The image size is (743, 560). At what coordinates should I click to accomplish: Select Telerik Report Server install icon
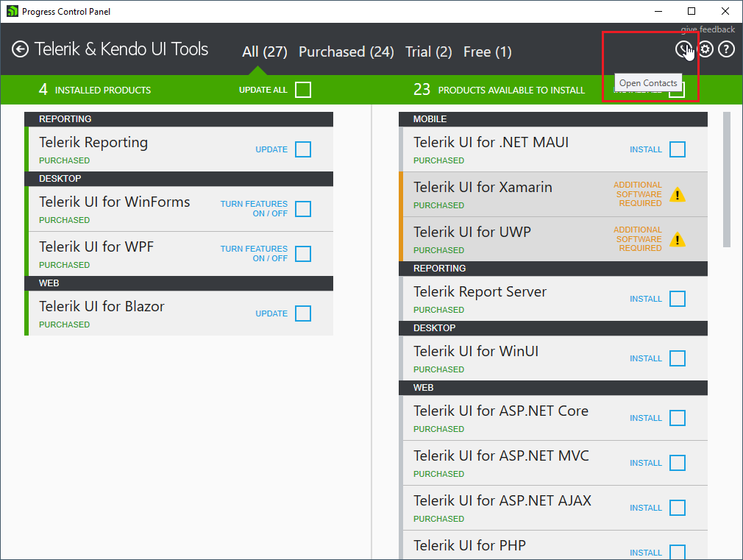[x=677, y=299]
